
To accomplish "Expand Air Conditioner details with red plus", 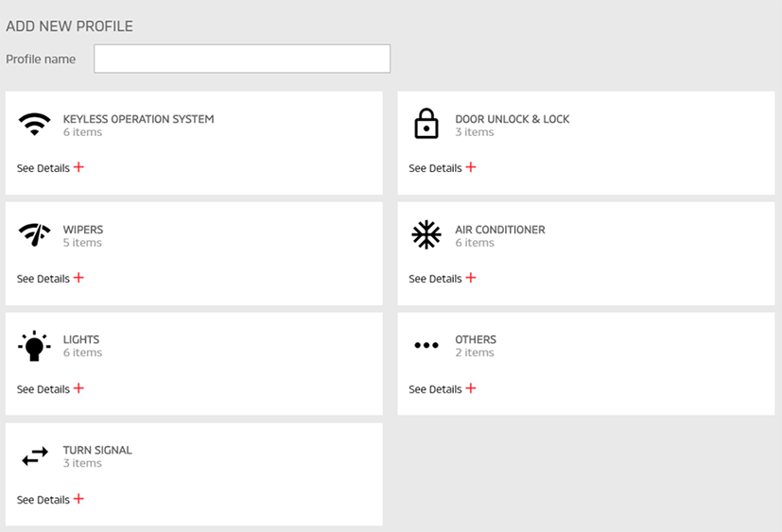I will 471,278.
